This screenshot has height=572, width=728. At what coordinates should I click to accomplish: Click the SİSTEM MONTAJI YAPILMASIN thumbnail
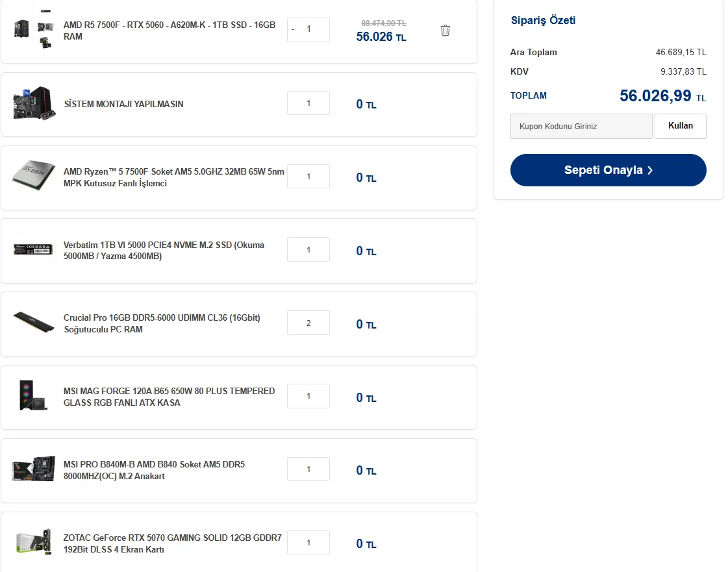point(33,104)
